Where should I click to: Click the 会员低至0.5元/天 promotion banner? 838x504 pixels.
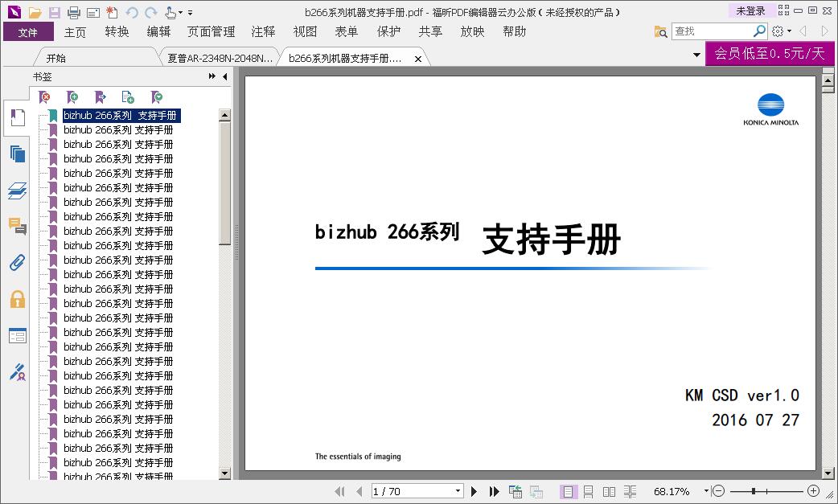[770, 53]
